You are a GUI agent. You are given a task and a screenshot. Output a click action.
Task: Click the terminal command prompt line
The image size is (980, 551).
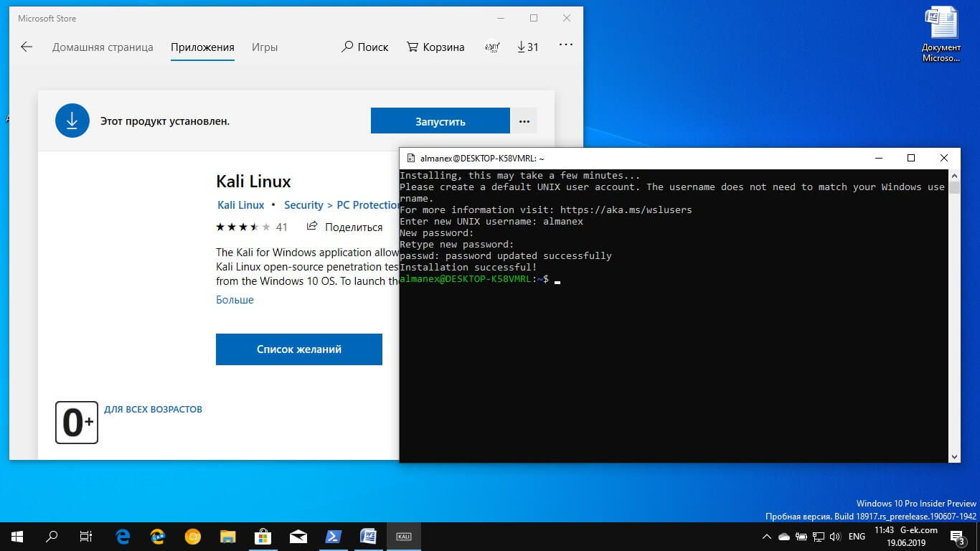click(x=480, y=278)
